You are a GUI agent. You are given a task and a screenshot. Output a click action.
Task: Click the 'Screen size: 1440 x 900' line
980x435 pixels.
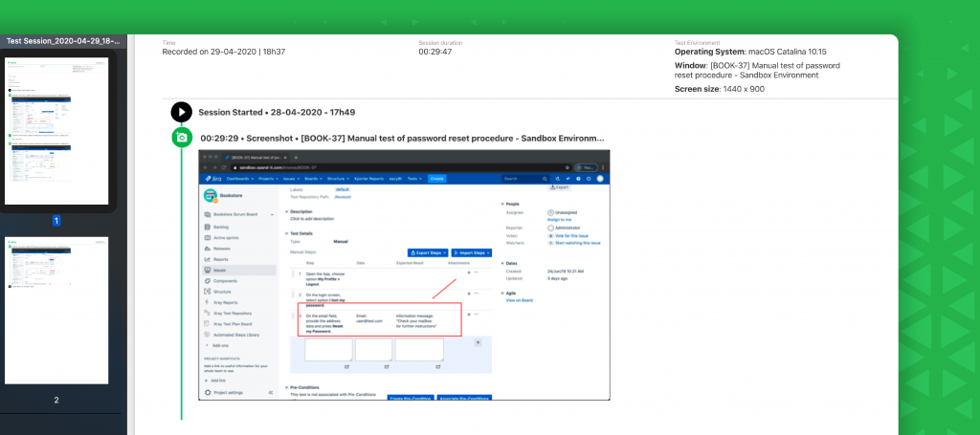720,89
